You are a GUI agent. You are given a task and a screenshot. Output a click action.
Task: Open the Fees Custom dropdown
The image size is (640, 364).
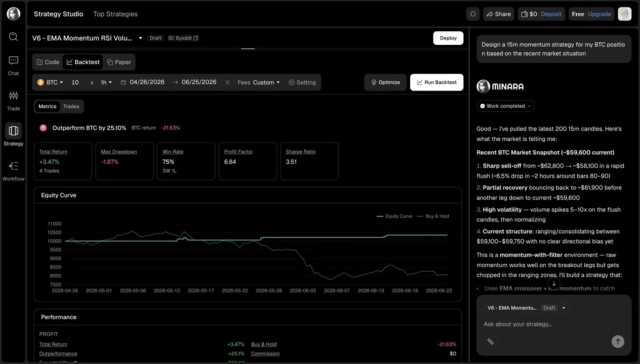[x=259, y=82]
